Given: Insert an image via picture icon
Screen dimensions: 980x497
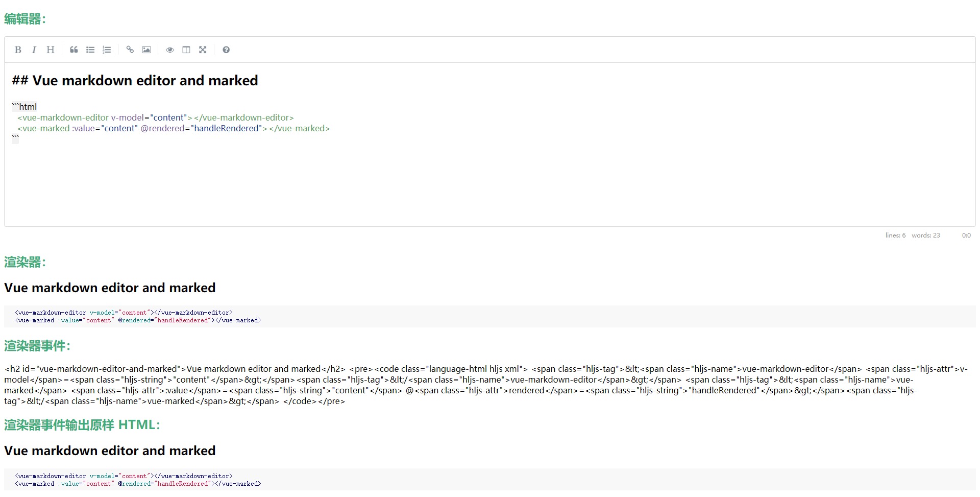Looking at the screenshot, I should [x=146, y=50].
